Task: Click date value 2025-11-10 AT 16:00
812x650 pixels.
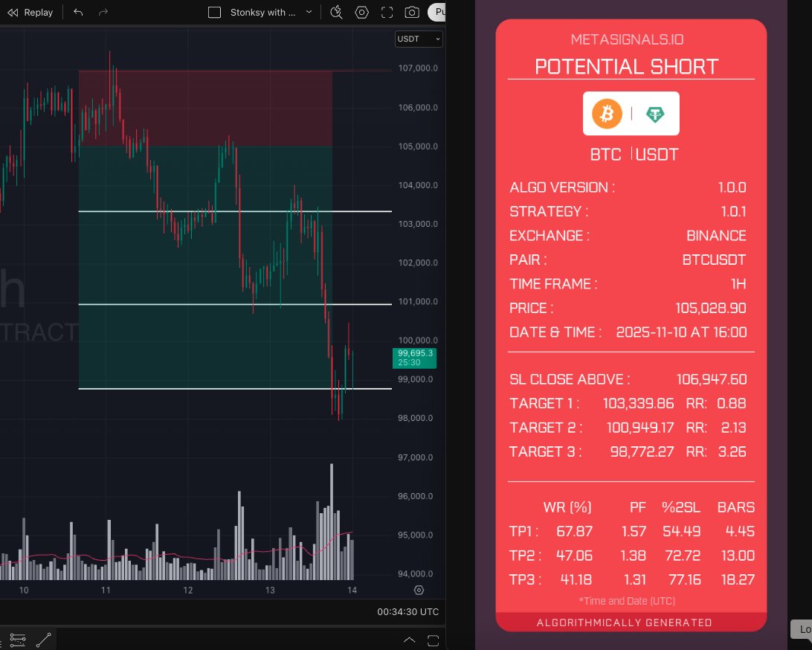Action: [x=681, y=332]
